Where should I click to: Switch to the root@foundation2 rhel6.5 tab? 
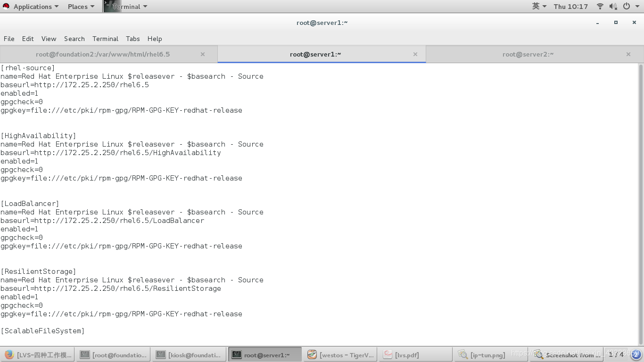pos(103,54)
